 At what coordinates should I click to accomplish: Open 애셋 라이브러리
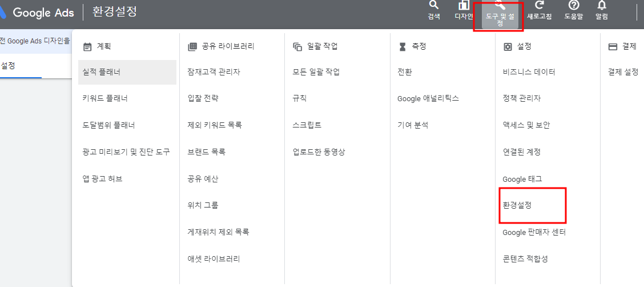pos(214,259)
